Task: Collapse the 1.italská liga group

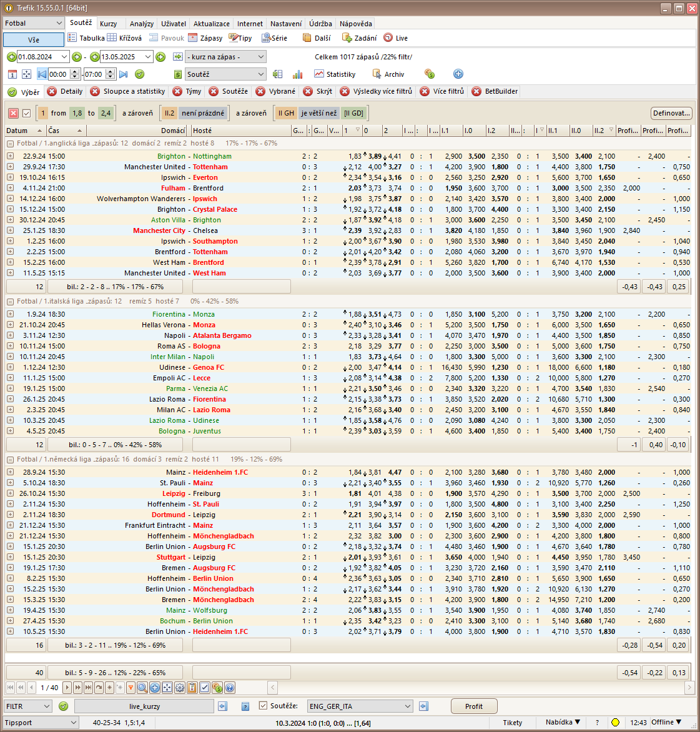Action: tap(10, 302)
